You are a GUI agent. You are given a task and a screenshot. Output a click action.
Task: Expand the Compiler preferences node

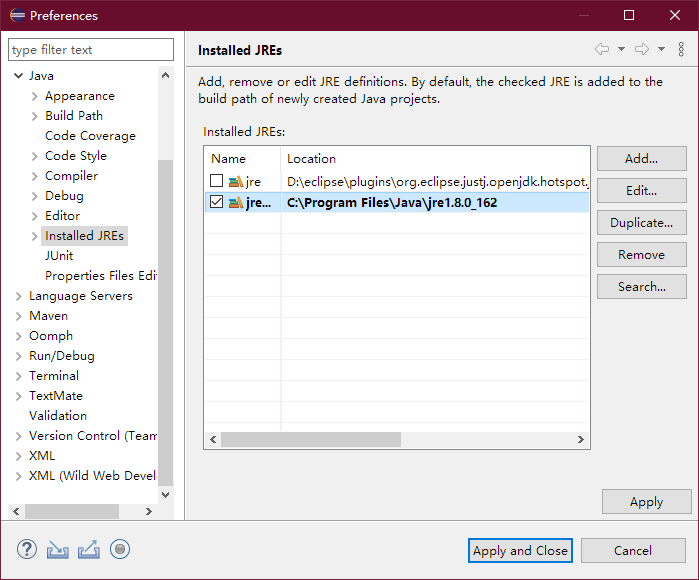click(x=35, y=176)
